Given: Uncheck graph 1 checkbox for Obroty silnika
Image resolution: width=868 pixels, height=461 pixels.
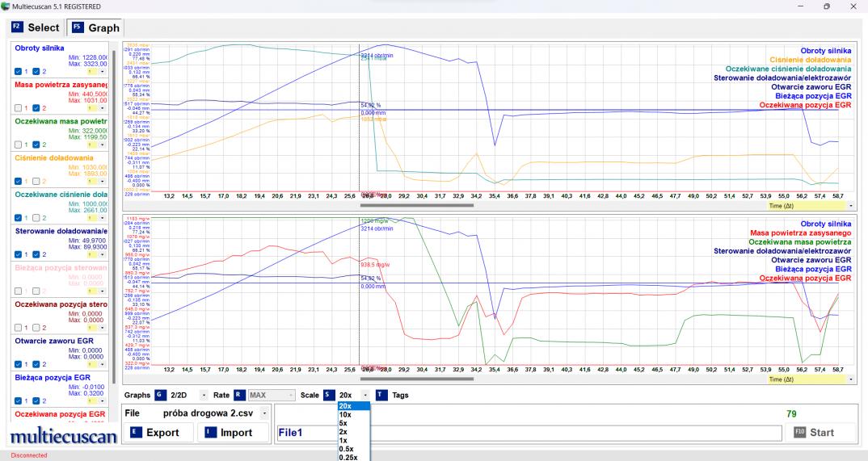Looking at the screenshot, I should (19, 71).
